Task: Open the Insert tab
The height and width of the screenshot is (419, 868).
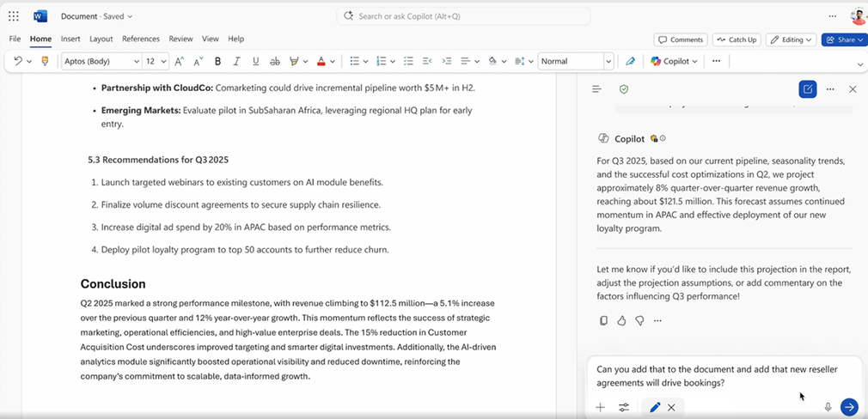Action: point(70,39)
